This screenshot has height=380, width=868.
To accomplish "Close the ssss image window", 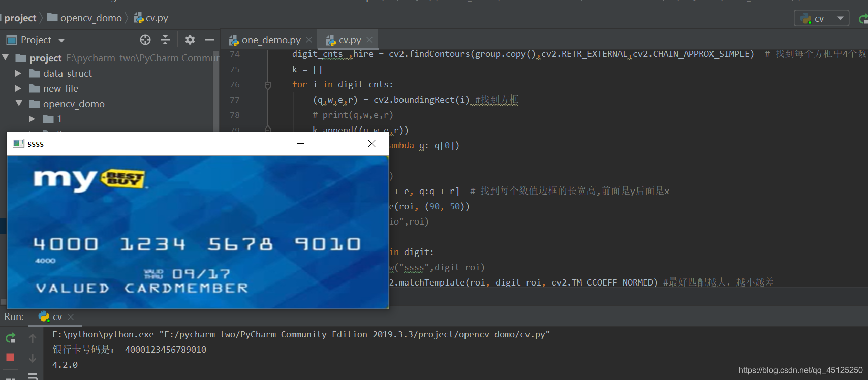I will pos(371,144).
